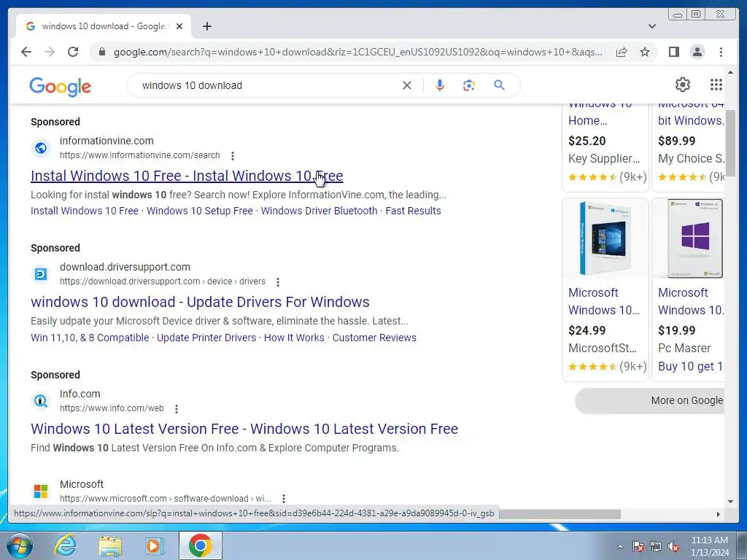Image resolution: width=747 pixels, height=560 pixels.
Task: Open ad options for informationvine.com
Action: [233, 156]
